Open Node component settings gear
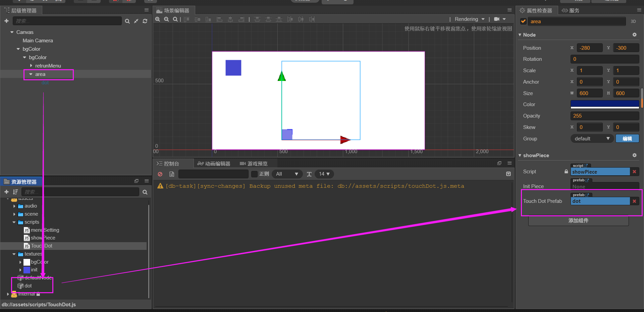644x312 pixels. [x=634, y=35]
